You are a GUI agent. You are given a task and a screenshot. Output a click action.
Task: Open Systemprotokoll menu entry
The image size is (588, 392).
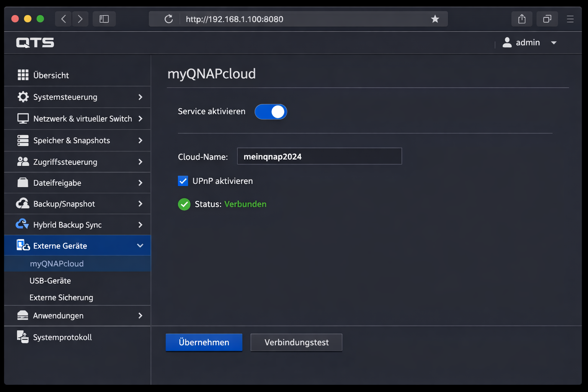click(x=77, y=337)
